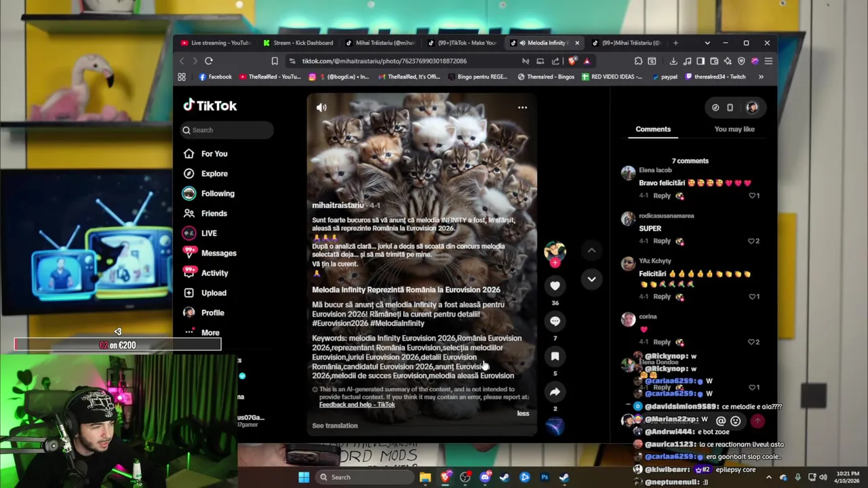Open the profile avatar in top-right pill
The width and height of the screenshot is (868, 488).
(752, 107)
